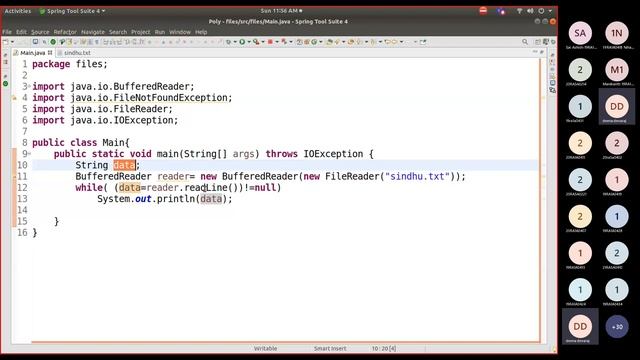Click the 10 : 20 cursor position indicator
The width and height of the screenshot is (640, 360).
click(x=384, y=349)
